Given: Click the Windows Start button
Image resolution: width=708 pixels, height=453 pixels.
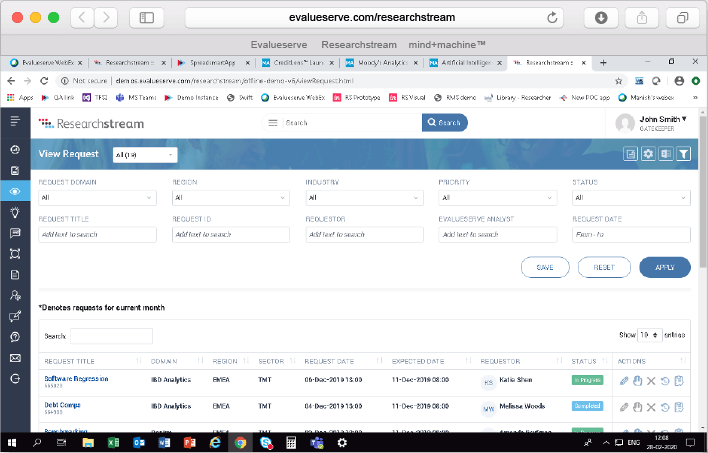Looking at the screenshot, I should click(12, 443).
